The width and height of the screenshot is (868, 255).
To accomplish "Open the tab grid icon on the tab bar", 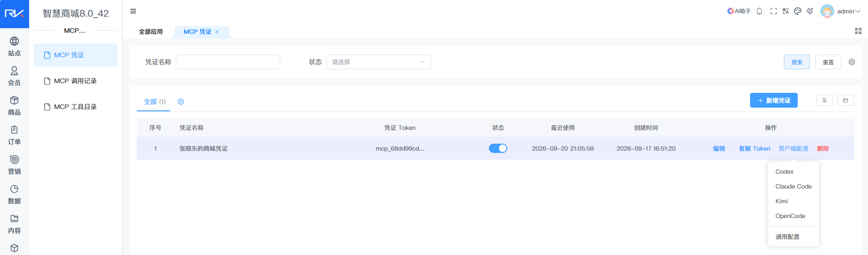I will [x=858, y=31].
